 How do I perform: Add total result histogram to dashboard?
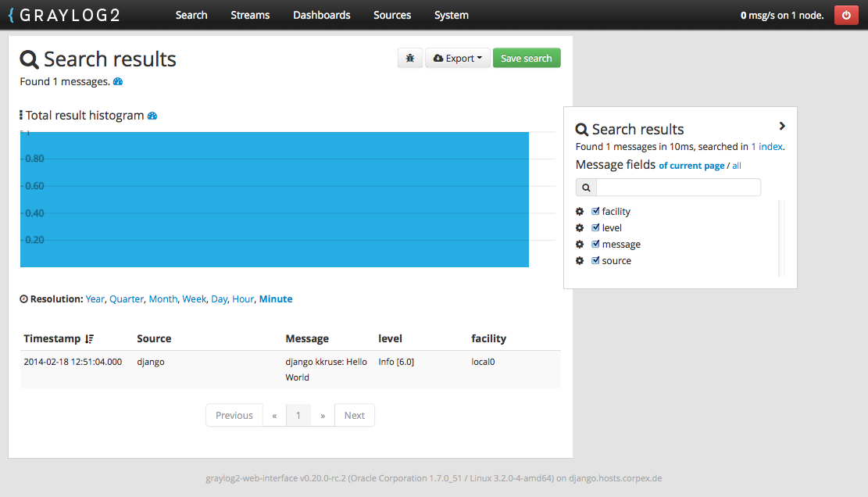point(152,116)
